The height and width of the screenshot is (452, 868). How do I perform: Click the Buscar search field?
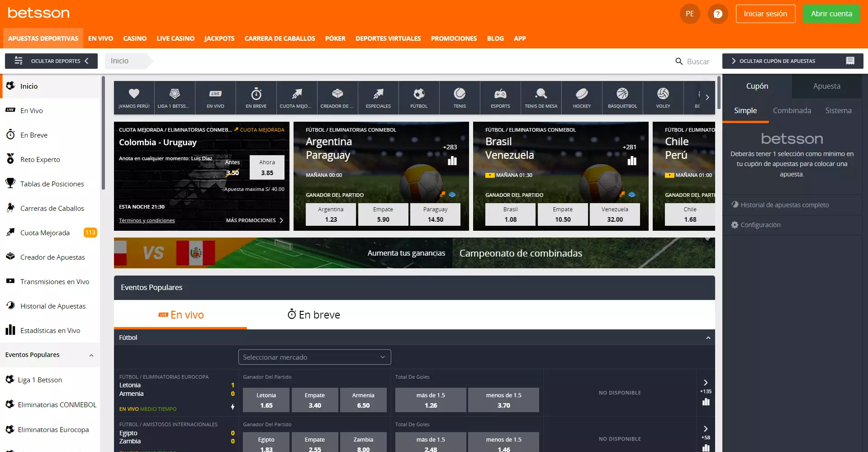pos(698,62)
